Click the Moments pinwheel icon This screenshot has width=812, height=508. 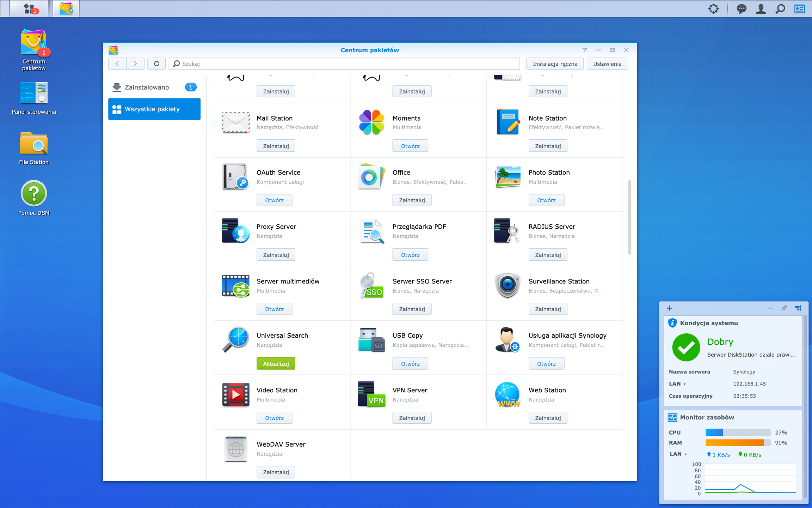[371, 122]
